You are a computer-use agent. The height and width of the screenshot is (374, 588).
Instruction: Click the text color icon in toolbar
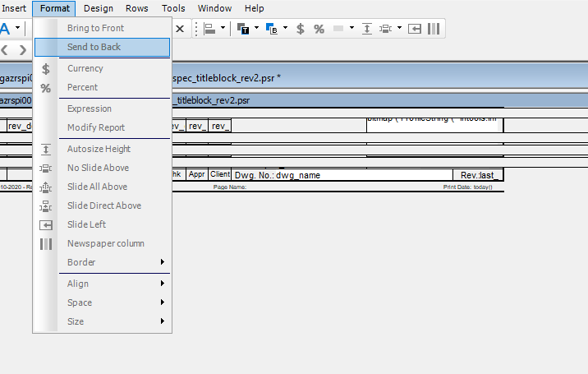coord(243,29)
